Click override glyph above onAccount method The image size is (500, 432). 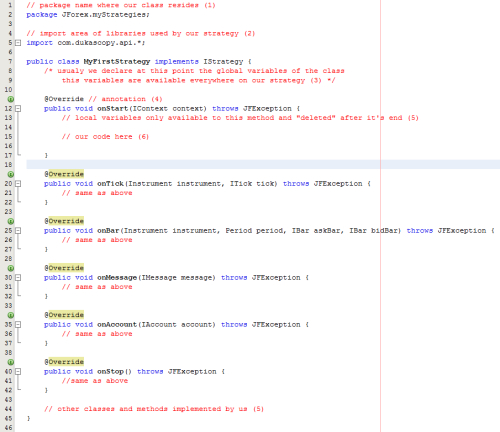coord(11,315)
